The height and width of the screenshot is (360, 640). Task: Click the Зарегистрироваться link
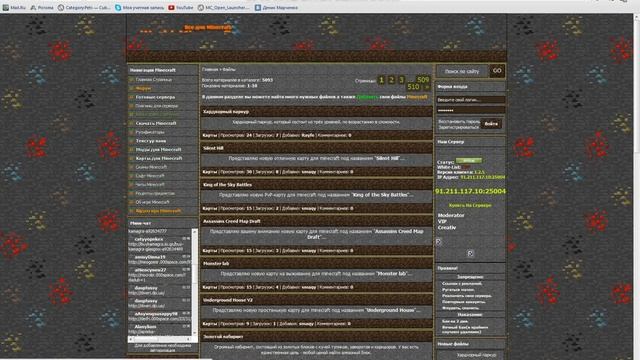coord(458,127)
